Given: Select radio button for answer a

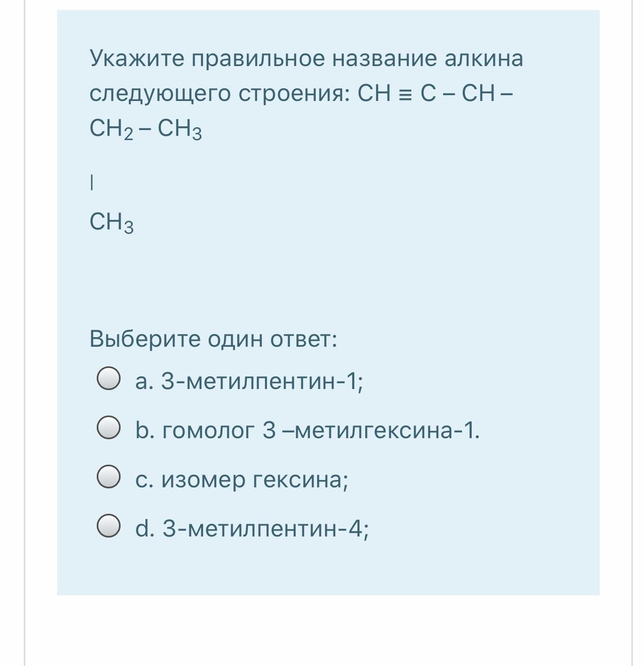Looking at the screenshot, I should tap(108, 379).
